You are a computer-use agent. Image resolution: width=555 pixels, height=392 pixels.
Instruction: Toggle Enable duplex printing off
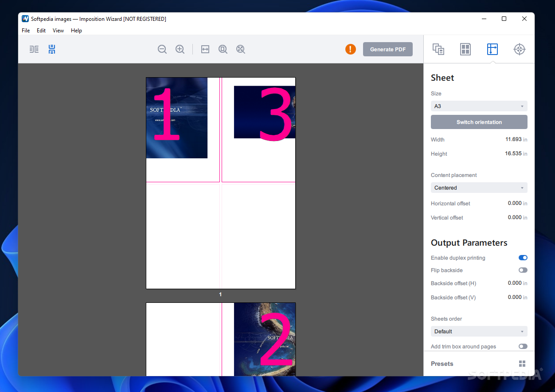[x=523, y=258]
